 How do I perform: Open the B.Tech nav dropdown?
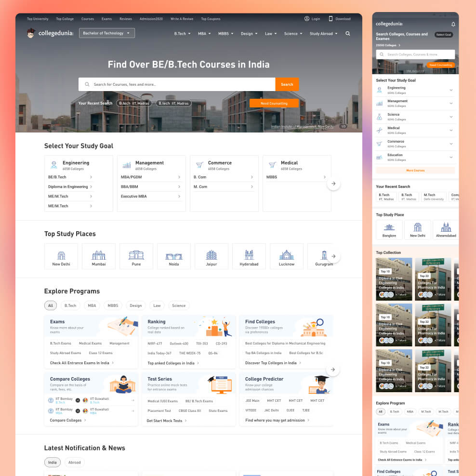[x=182, y=34]
